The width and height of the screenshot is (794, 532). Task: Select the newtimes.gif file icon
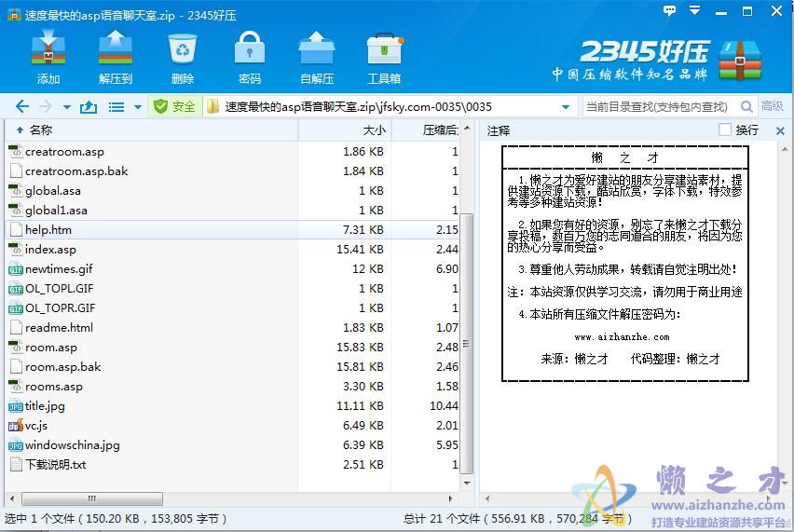(16, 269)
